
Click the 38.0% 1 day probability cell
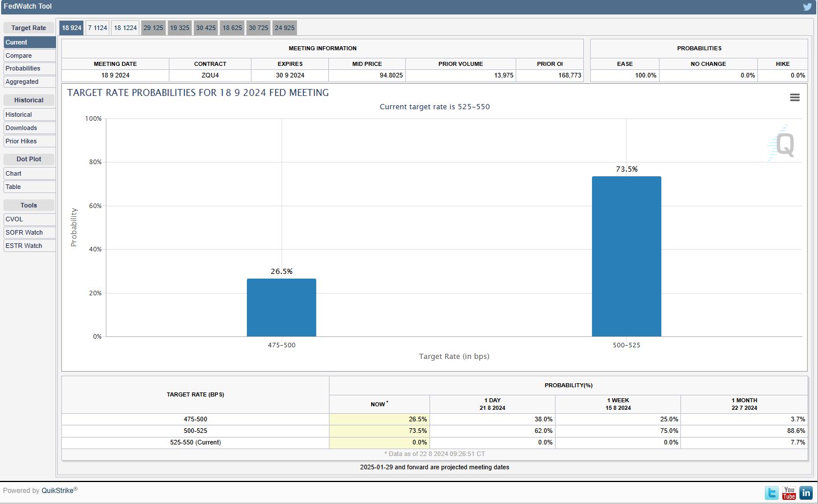coord(493,419)
